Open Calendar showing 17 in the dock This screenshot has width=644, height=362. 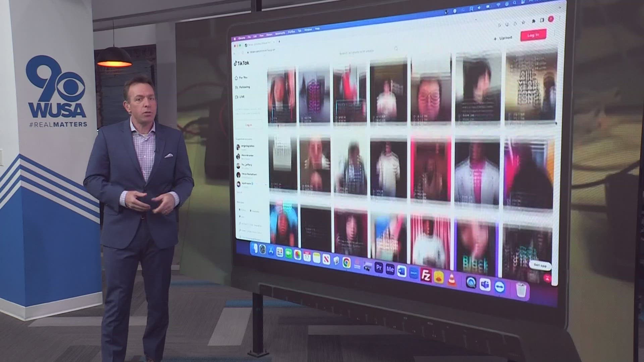(x=307, y=256)
